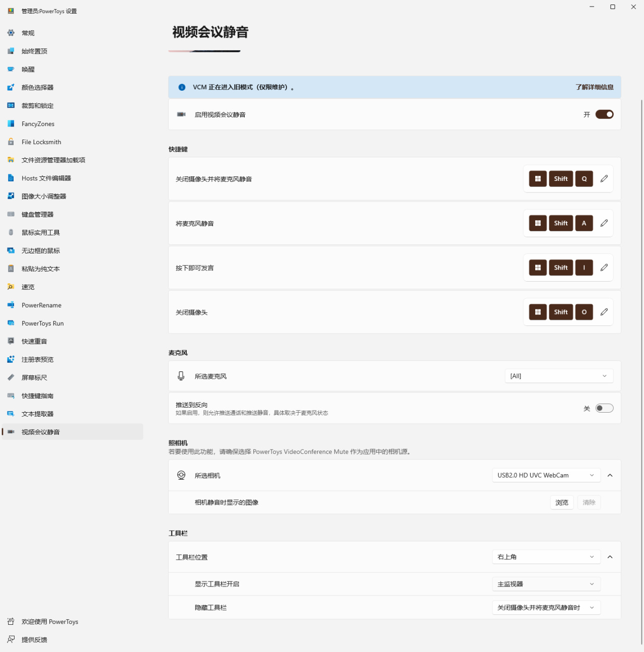Click the webcam icon beside 所选相机
Viewport: 644px width, 652px height.
[x=181, y=475]
